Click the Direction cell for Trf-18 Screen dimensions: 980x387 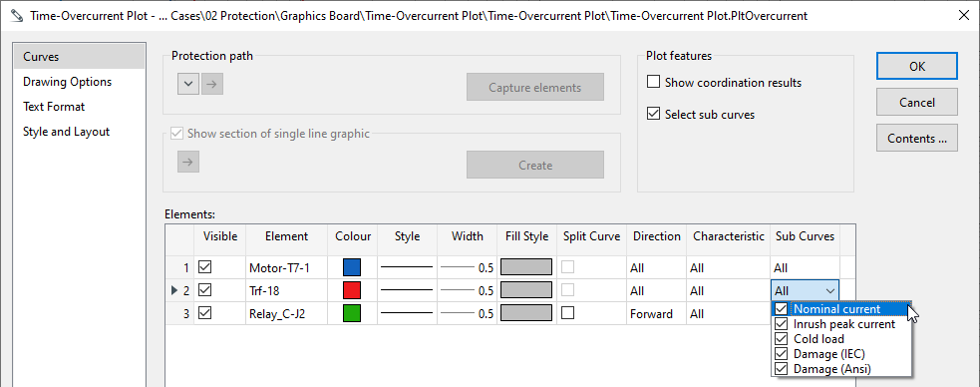click(656, 290)
